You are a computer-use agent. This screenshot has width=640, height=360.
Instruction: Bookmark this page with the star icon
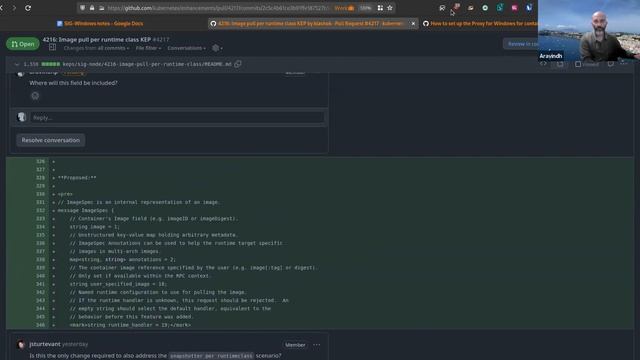pyautogui.click(x=390, y=8)
